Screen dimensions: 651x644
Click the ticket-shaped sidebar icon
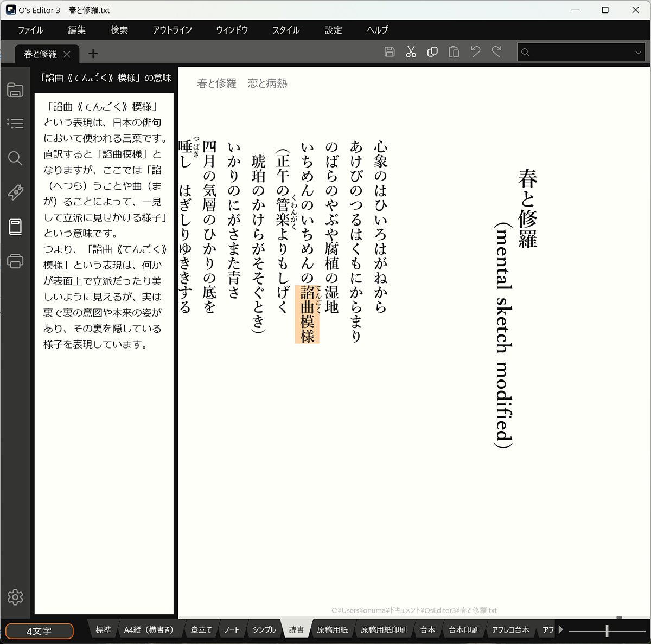click(x=15, y=192)
